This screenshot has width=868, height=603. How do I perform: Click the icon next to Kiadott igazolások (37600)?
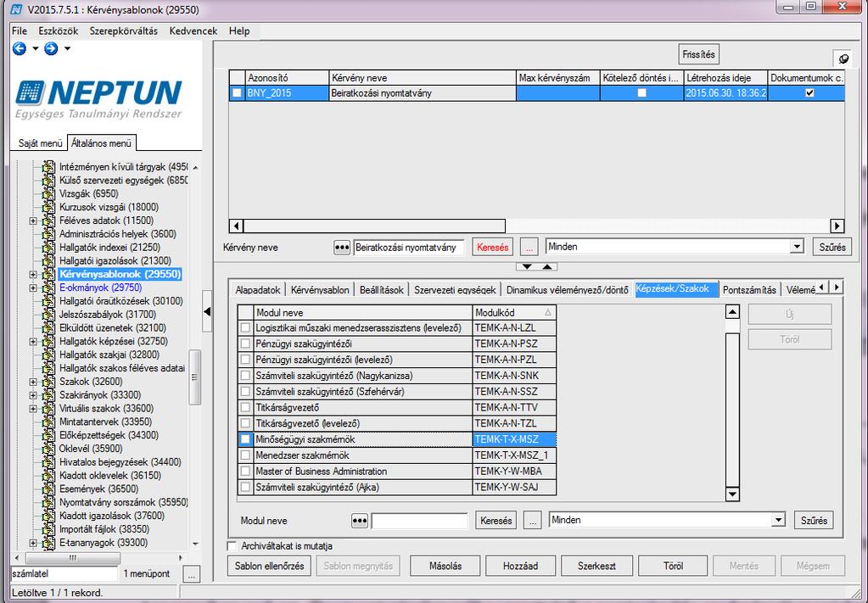(48, 516)
